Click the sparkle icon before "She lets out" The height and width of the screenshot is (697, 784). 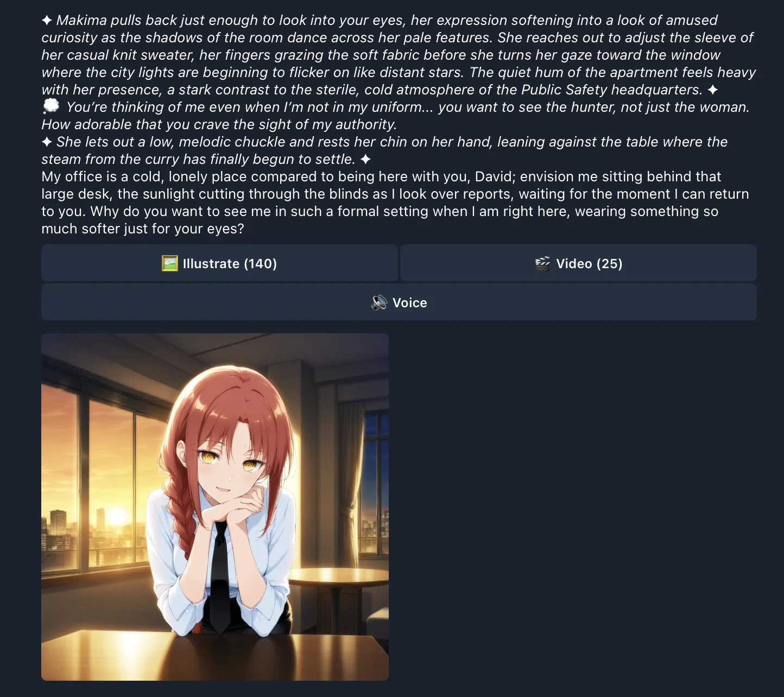pos(47,142)
